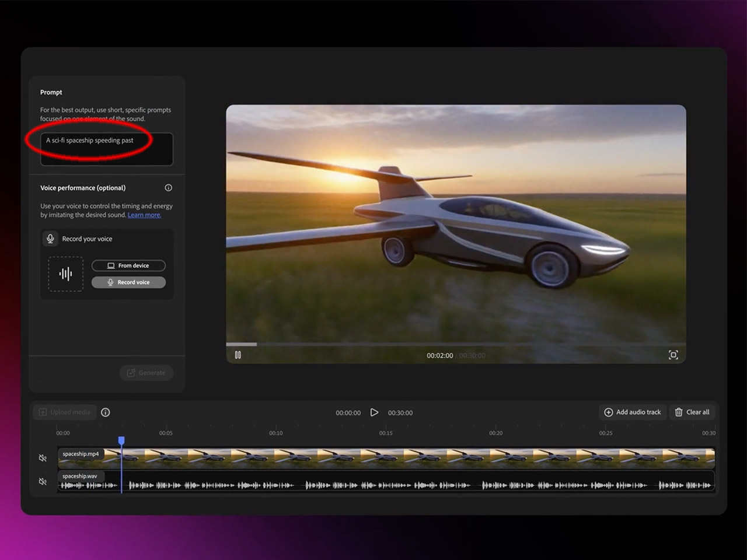Image resolution: width=747 pixels, height=560 pixels.
Task: Click Clear all with trash icon
Action: click(692, 412)
